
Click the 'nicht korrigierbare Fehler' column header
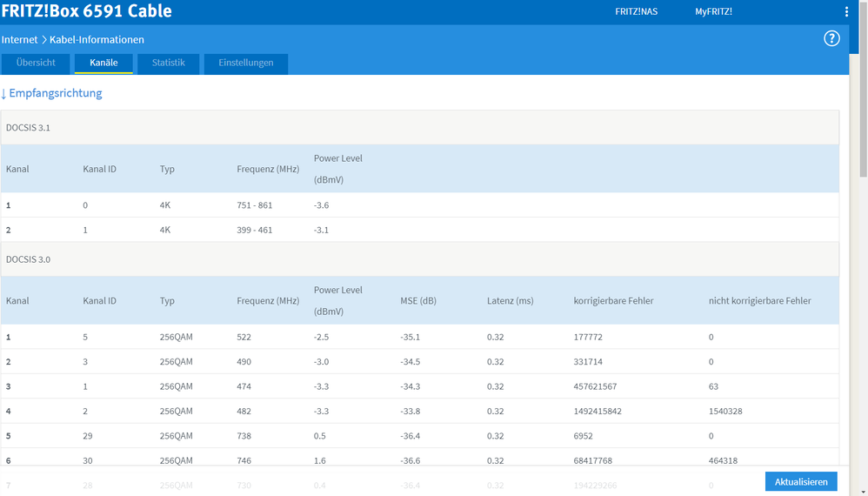(759, 301)
